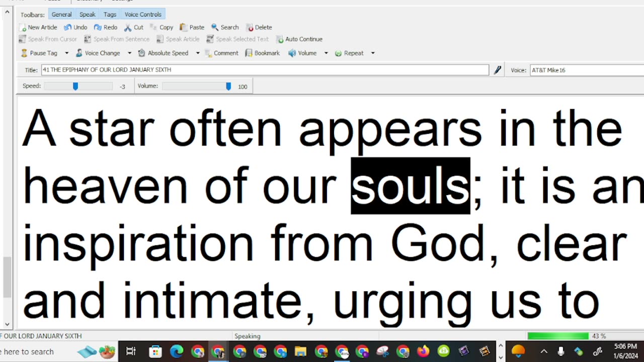Click Speak From Sentence

(x=117, y=39)
